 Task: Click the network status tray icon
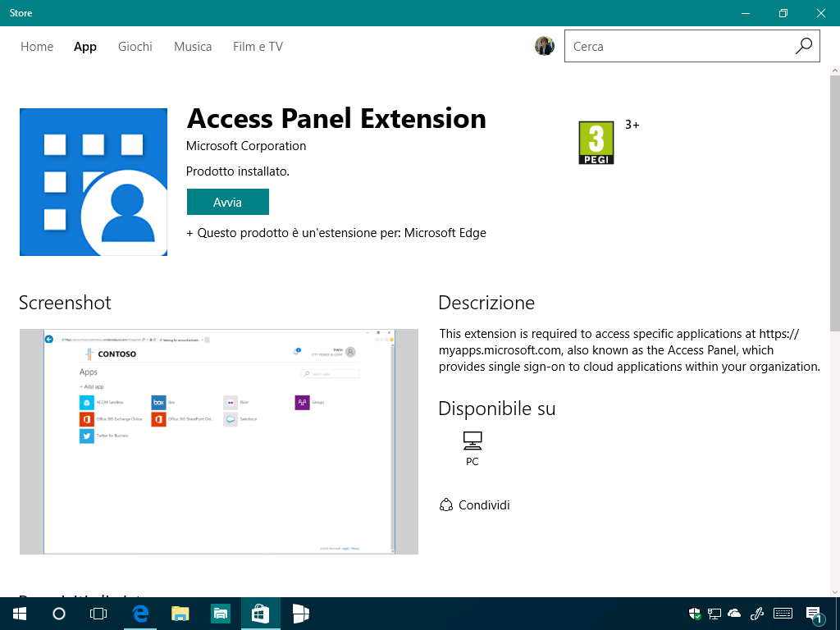714,614
